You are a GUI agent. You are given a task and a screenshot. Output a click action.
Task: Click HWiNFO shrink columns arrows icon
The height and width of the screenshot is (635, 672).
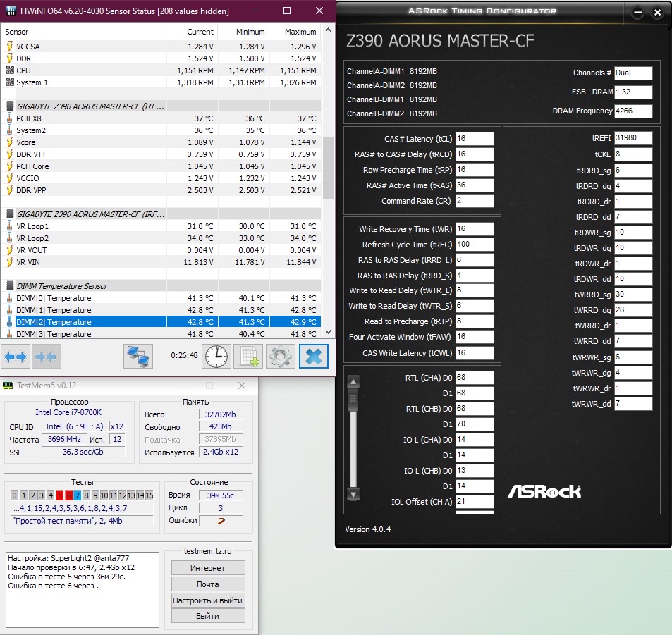tap(46, 356)
